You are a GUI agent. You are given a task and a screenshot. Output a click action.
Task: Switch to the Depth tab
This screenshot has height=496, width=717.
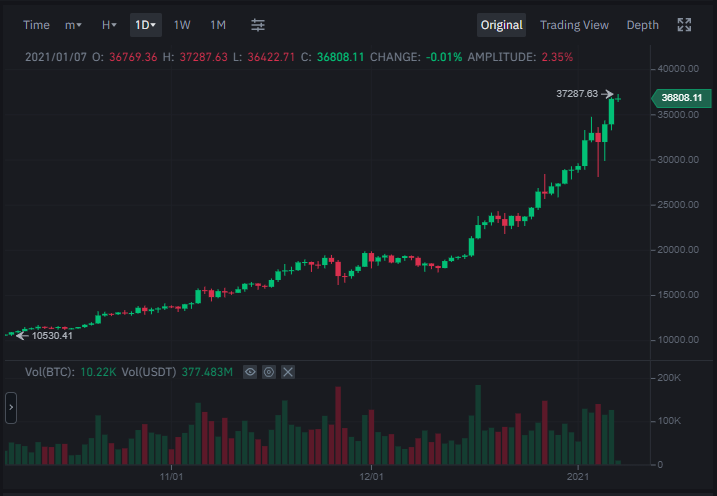click(x=642, y=25)
